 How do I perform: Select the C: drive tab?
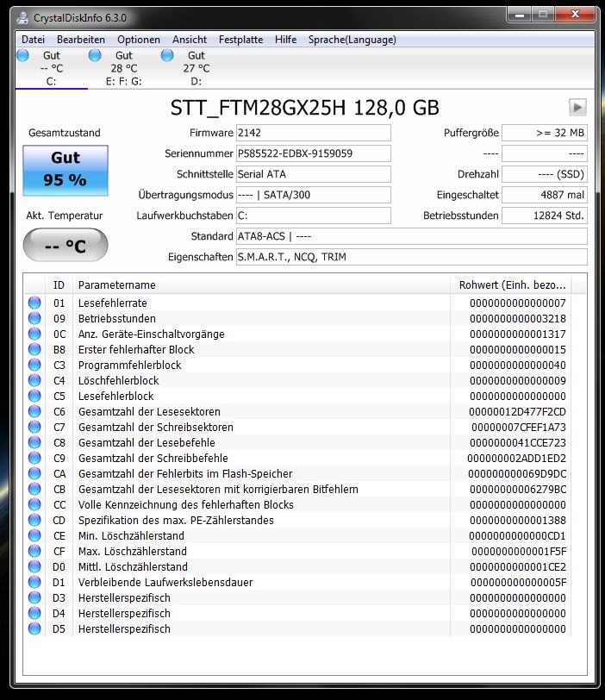tap(52, 68)
